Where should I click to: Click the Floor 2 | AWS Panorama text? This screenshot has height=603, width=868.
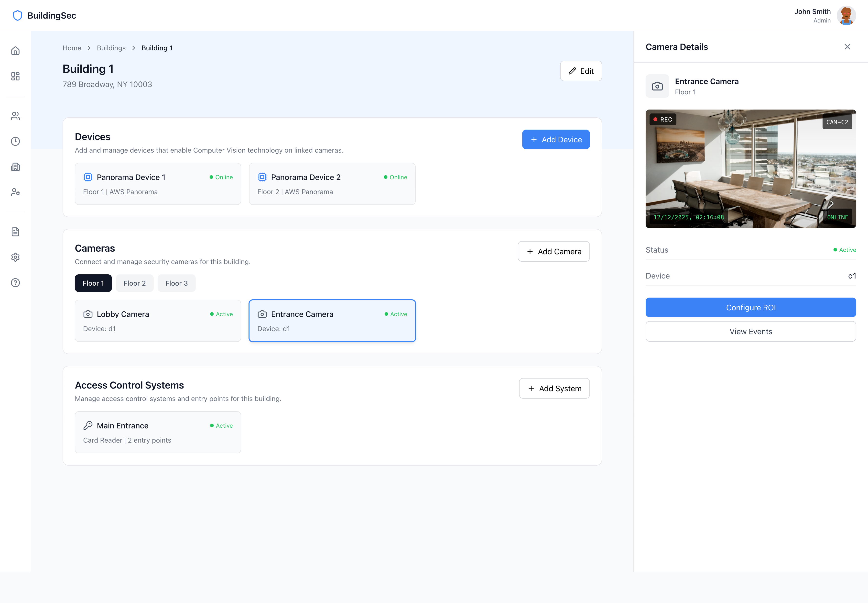click(295, 192)
